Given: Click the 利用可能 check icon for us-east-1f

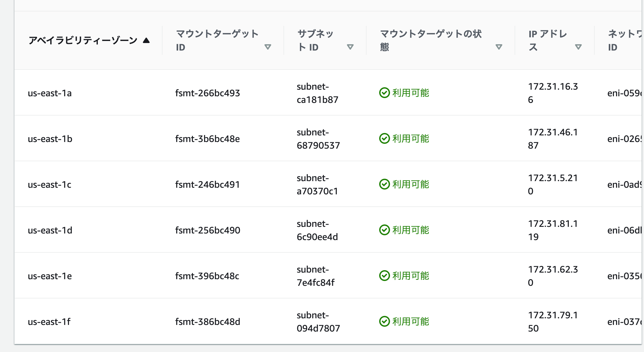Looking at the screenshot, I should (384, 321).
